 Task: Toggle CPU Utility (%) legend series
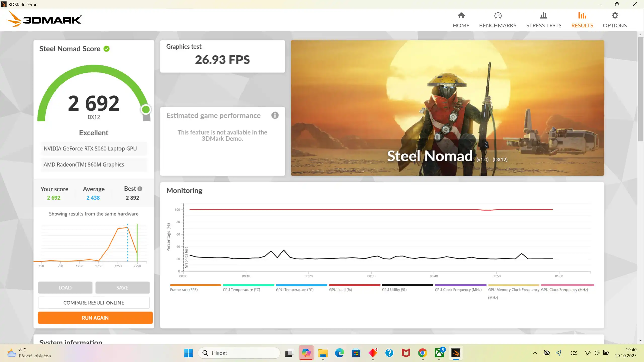tap(394, 290)
